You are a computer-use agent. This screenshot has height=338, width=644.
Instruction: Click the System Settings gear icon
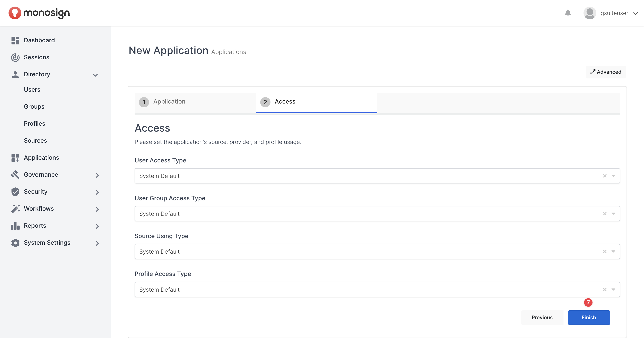pyautogui.click(x=15, y=243)
